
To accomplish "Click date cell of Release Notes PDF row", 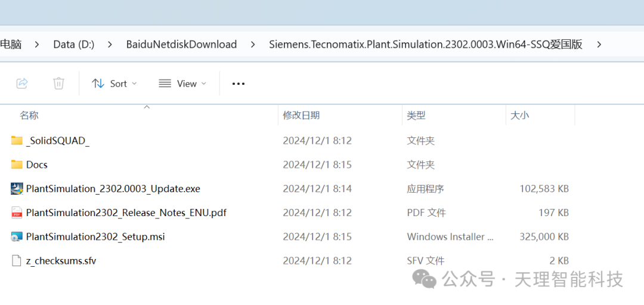I will (x=317, y=213).
